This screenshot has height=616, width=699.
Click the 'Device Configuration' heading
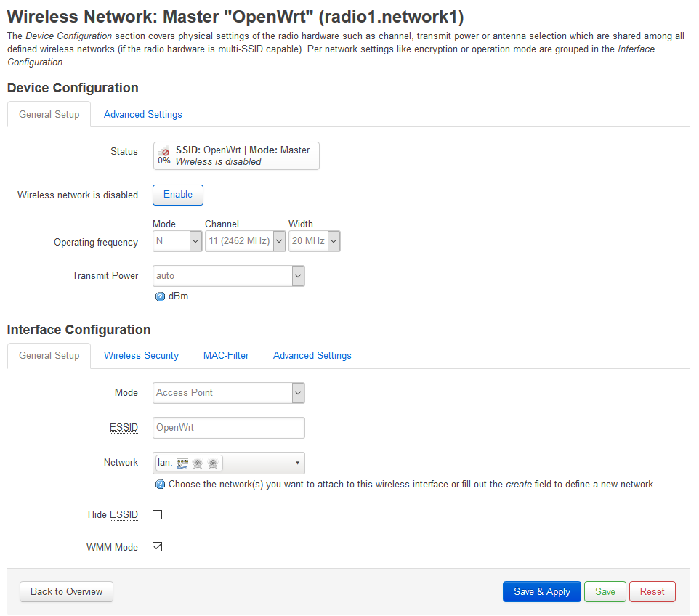click(73, 88)
